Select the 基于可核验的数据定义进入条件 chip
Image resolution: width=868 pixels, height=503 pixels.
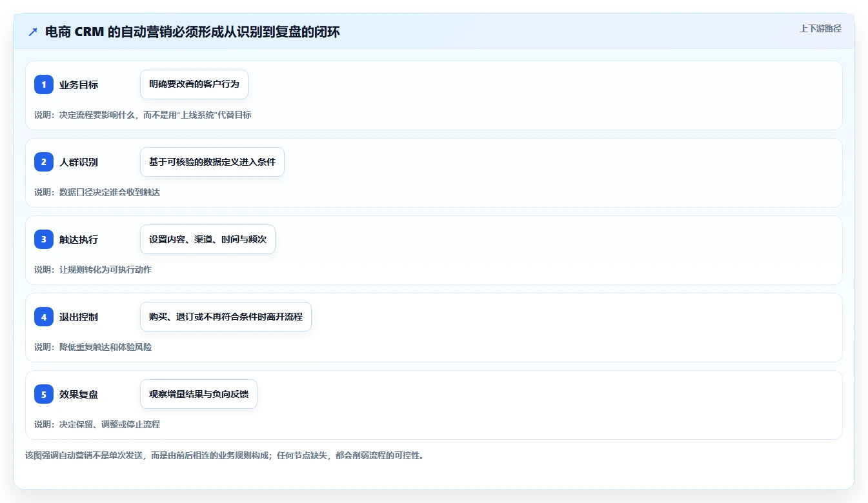tap(212, 162)
